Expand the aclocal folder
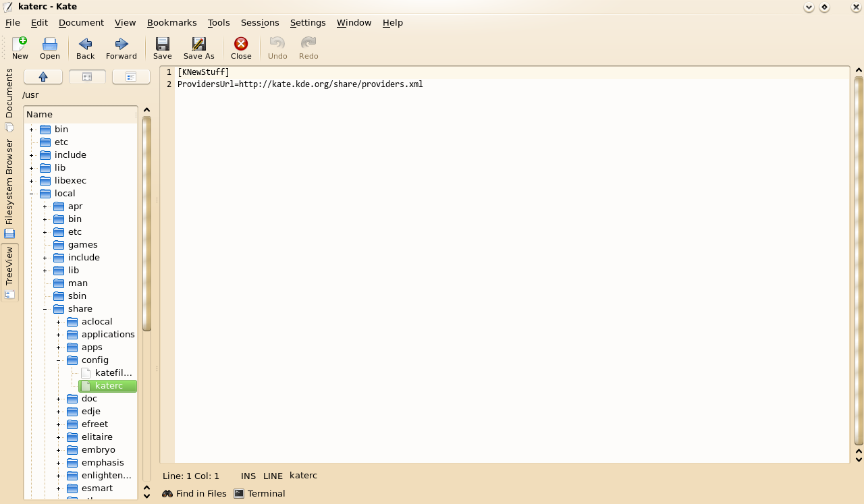Image resolution: width=864 pixels, height=504 pixels. 59,322
